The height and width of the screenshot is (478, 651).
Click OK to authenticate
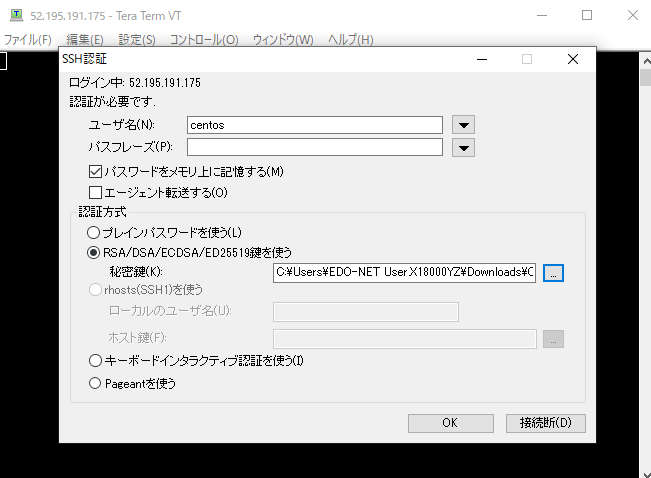click(x=450, y=423)
